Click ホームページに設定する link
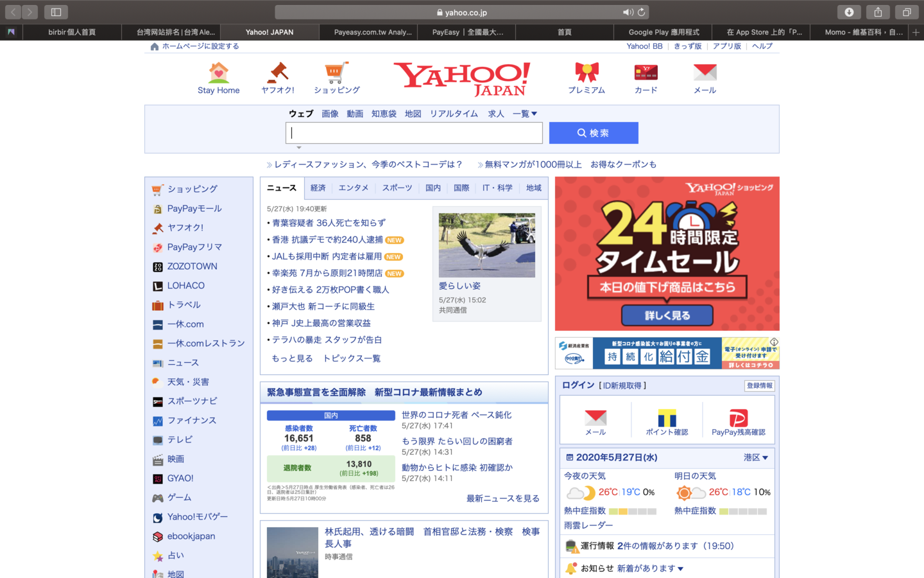 tap(200, 46)
